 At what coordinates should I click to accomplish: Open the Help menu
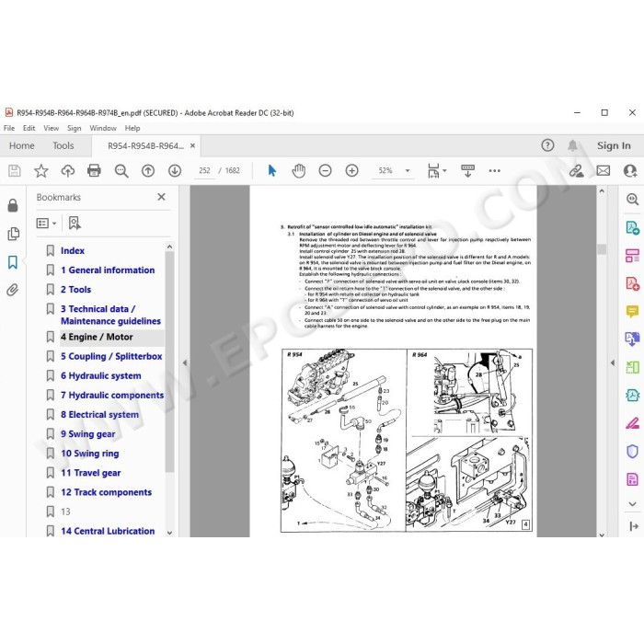(x=132, y=128)
